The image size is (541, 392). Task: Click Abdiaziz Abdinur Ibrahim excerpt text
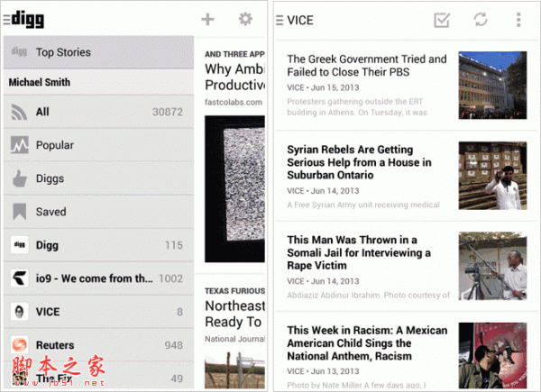(369, 295)
